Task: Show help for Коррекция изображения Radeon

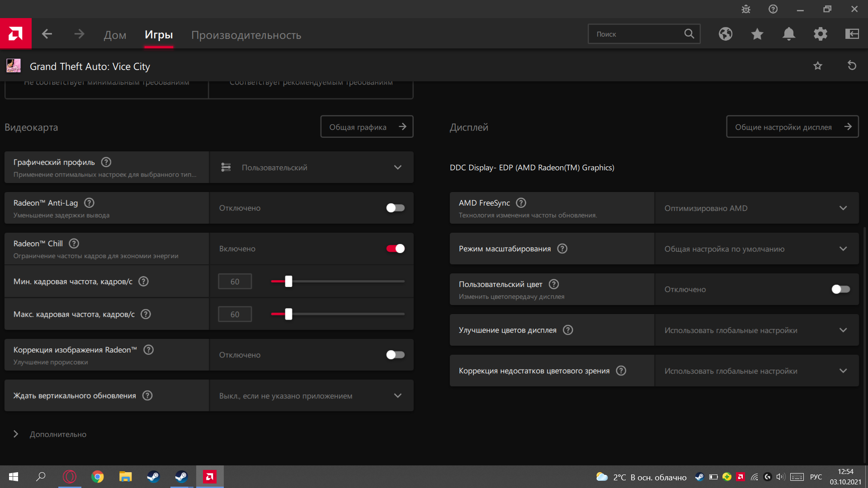Action: [x=148, y=350]
